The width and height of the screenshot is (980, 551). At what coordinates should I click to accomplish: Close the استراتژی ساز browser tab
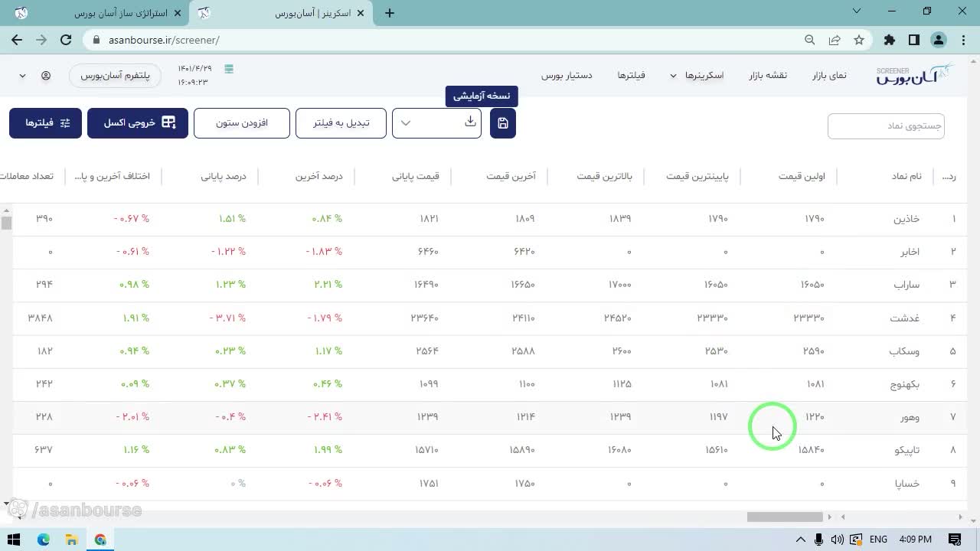178,13
